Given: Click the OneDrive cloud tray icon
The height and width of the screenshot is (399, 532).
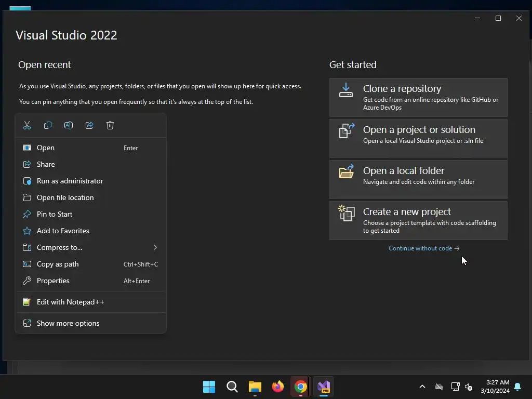Looking at the screenshot, I should [x=438, y=387].
